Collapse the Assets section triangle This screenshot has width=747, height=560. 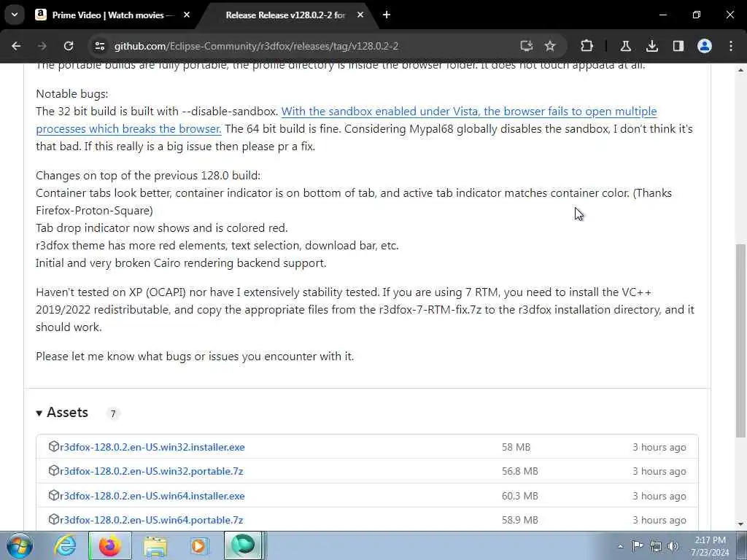(39, 413)
